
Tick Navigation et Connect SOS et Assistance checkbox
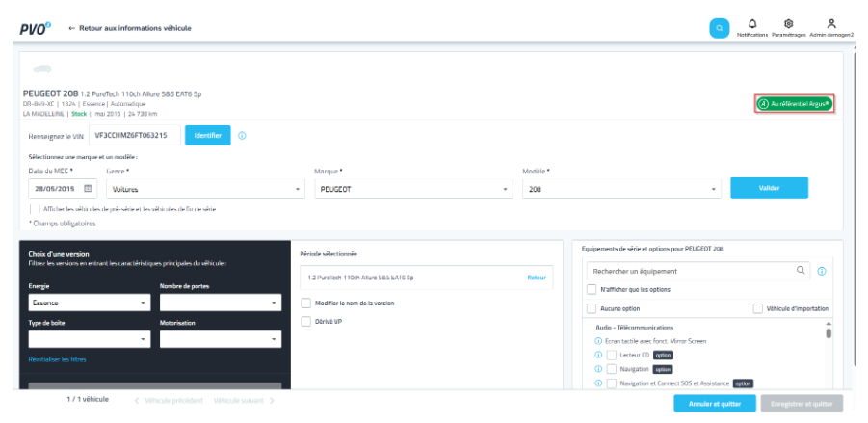pos(612,383)
